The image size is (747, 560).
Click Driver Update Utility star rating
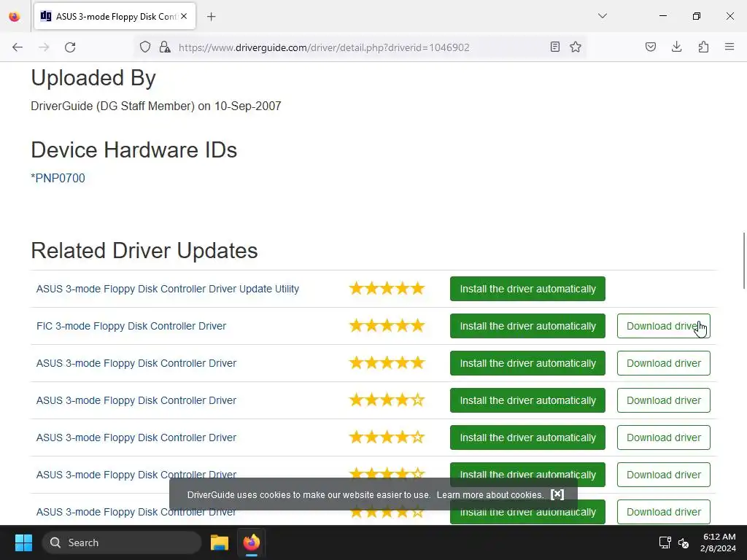click(387, 289)
